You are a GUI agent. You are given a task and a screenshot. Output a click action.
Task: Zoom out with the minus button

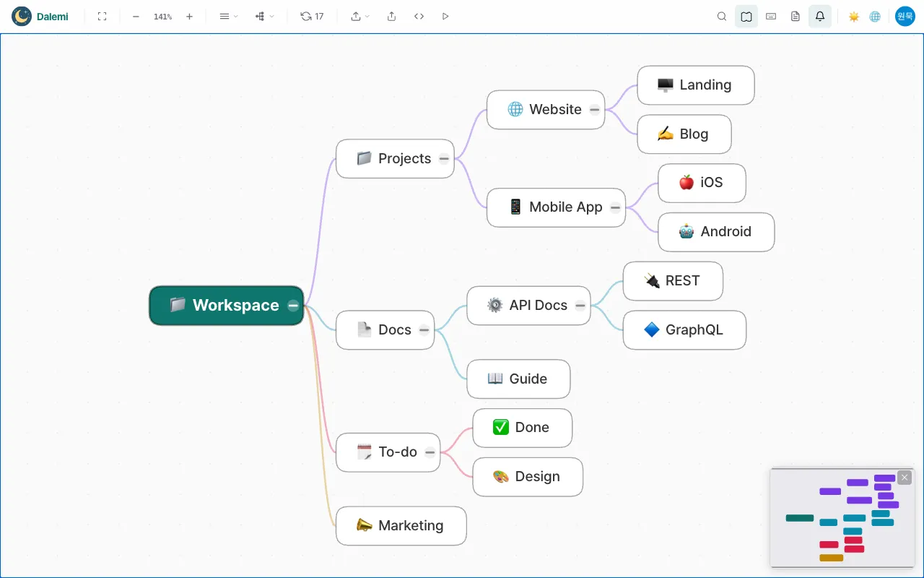[x=136, y=16]
